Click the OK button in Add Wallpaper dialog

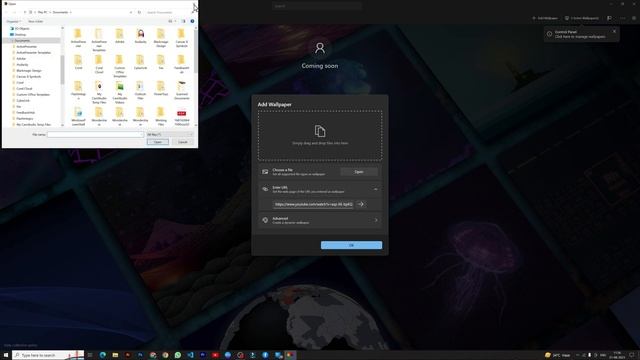351,245
